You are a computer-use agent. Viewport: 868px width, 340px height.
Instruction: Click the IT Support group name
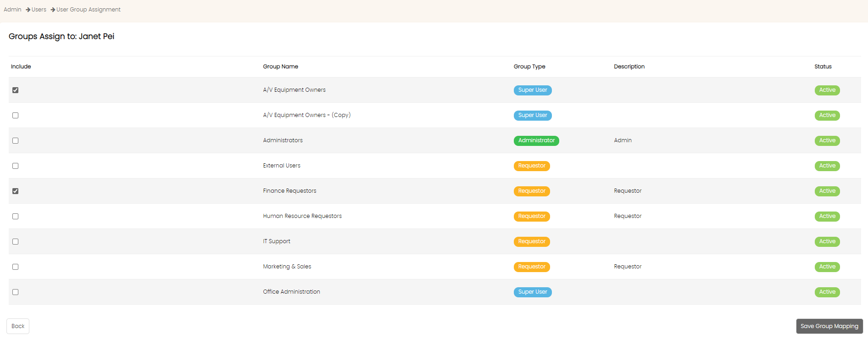click(x=277, y=241)
